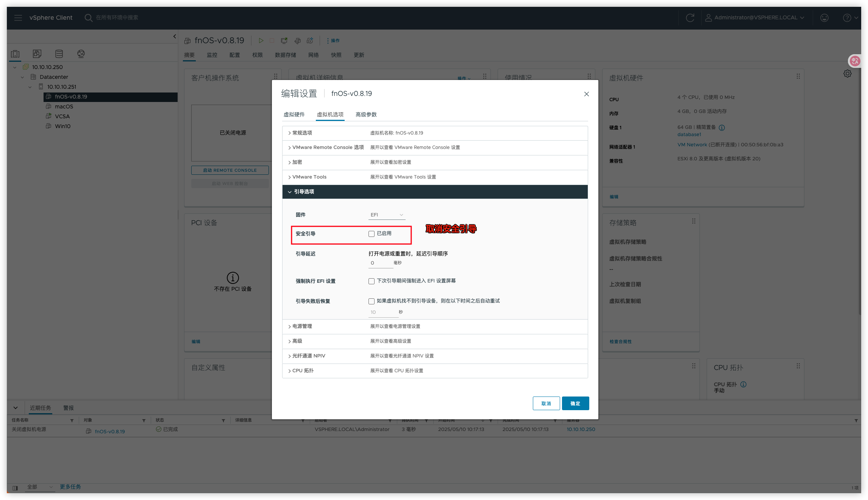
Task: Click the retry delay seconds field
Action: pyautogui.click(x=383, y=312)
